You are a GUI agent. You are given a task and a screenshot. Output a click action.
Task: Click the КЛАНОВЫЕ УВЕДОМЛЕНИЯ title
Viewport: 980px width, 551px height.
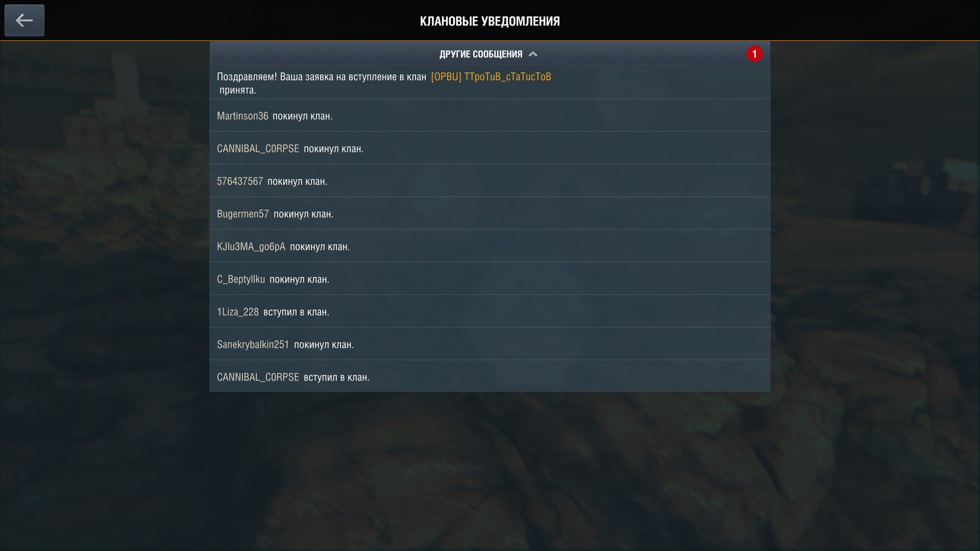click(x=490, y=21)
